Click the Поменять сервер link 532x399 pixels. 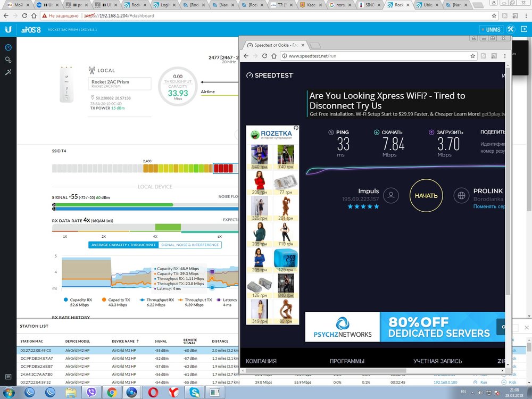coord(488,206)
